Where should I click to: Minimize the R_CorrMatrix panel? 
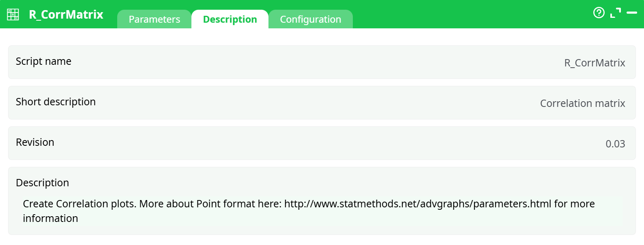[x=631, y=13]
